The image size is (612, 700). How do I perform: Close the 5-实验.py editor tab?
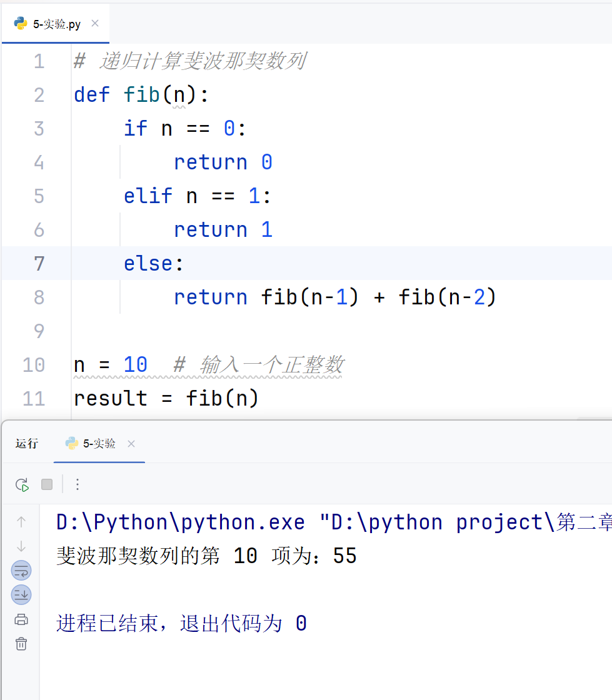point(95,23)
